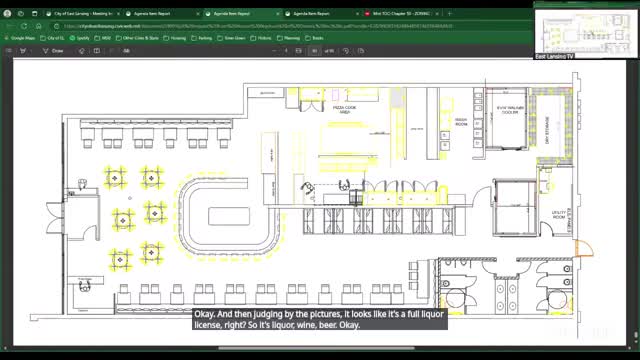Open the Other Cities & State bookmark folder
The width and height of the screenshot is (640, 360).
click(137, 38)
